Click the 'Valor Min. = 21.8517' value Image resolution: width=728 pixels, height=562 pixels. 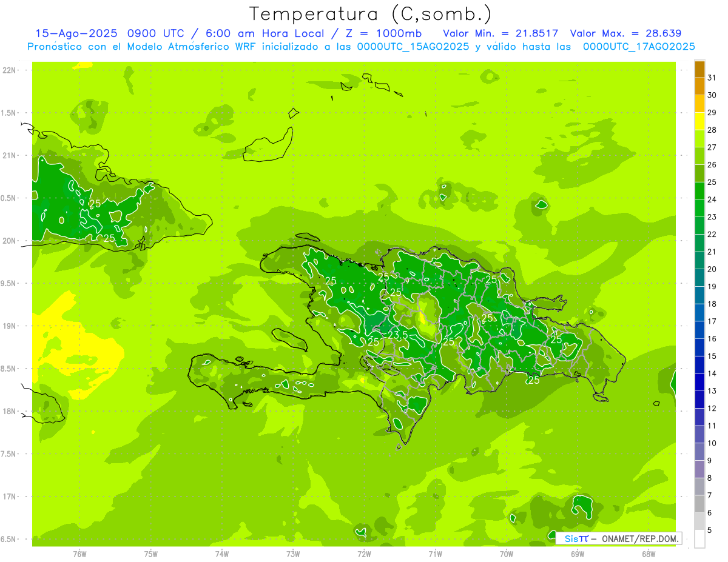click(500, 33)
